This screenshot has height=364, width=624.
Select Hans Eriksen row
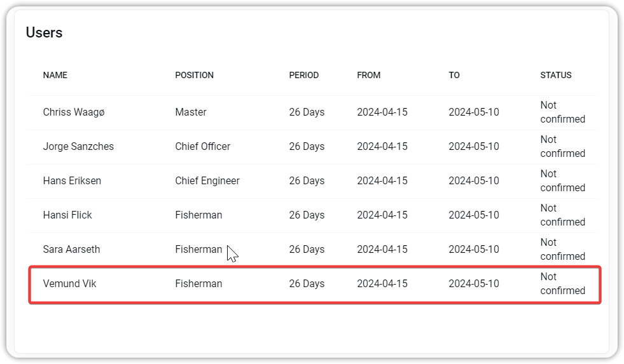click(x=312, y=181)
